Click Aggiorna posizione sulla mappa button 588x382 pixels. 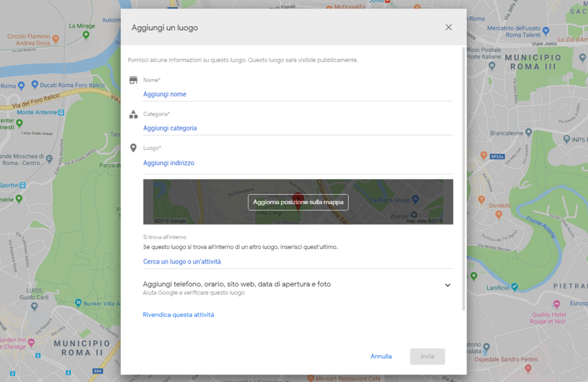[298, 202]
